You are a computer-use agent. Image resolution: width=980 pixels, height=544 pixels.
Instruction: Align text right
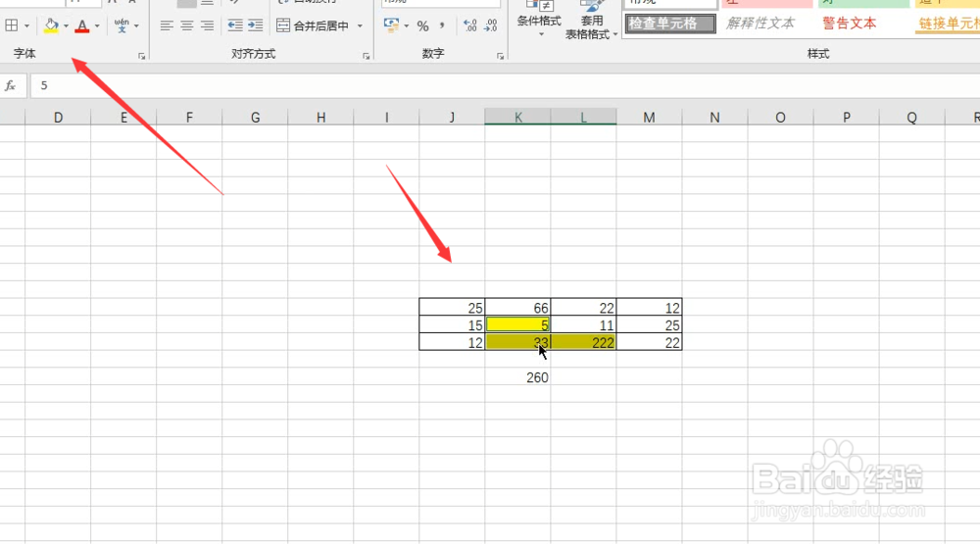pyautogui.click(x=207, y=25)
